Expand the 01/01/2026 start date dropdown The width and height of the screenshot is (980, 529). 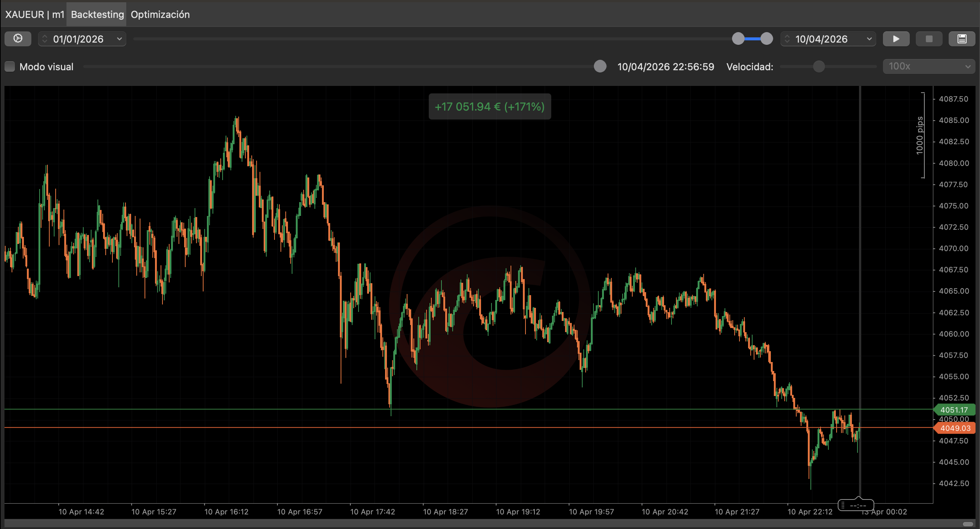coord(119,39)
